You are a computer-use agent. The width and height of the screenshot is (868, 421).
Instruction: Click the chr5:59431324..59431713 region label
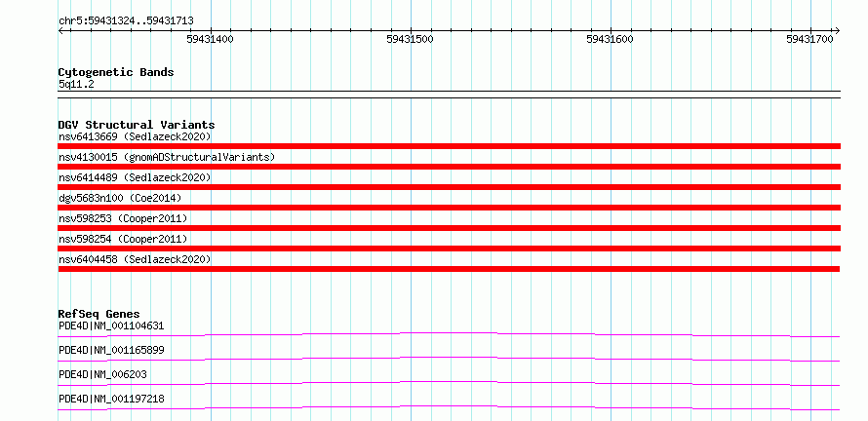(126, 21)
